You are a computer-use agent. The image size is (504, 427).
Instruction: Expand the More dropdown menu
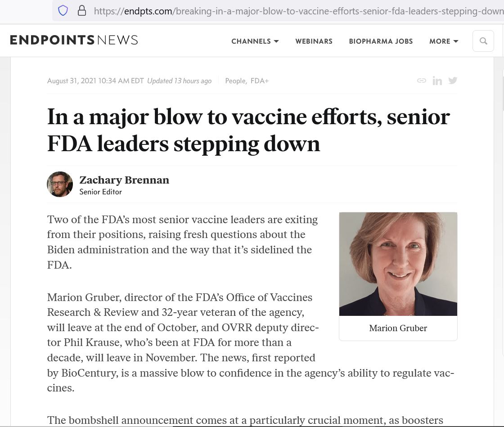(x=443, y=41)
